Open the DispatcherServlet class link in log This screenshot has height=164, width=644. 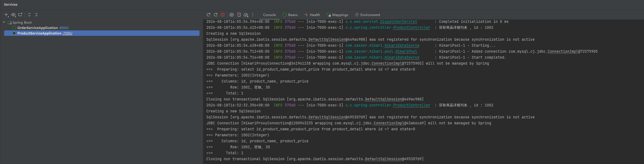point(399,21)
